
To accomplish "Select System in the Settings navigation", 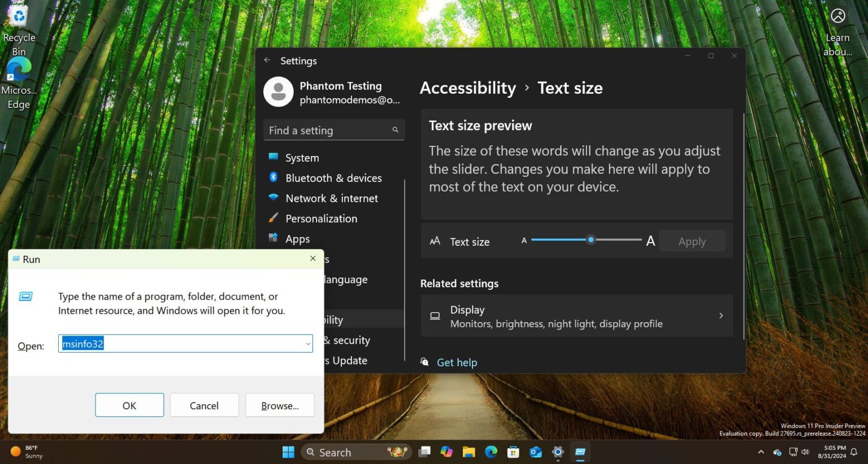I will [x=301, y=157].
